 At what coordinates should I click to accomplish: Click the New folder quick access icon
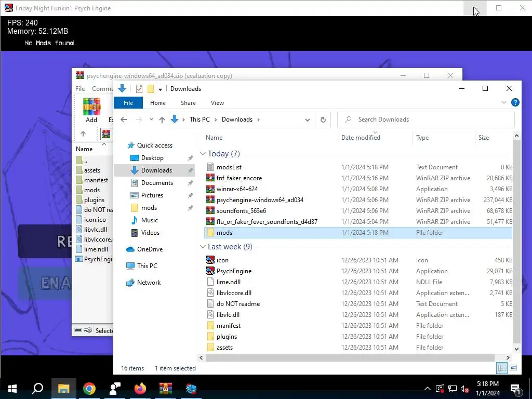(151, 89)
